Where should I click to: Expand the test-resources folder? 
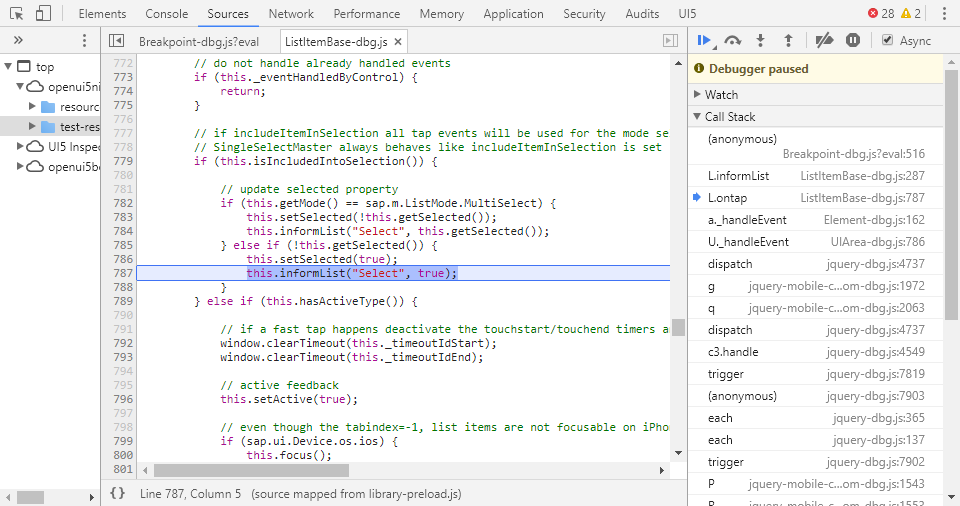[x=32, y=127]
